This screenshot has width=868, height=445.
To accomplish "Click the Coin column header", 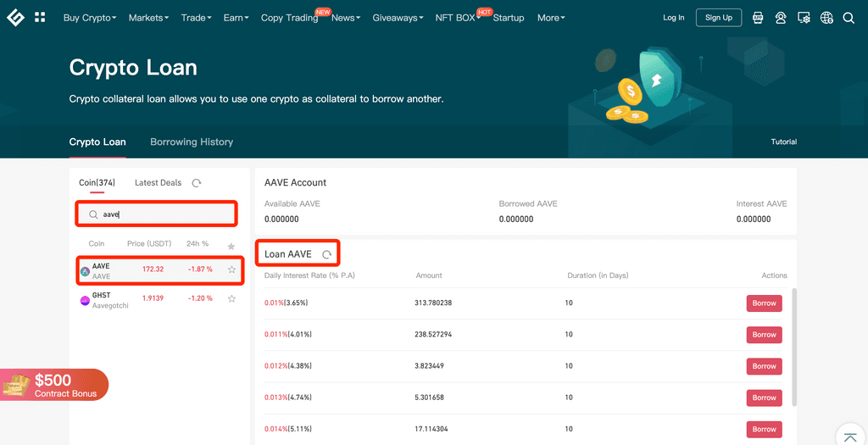I will [x=97, y=243].
